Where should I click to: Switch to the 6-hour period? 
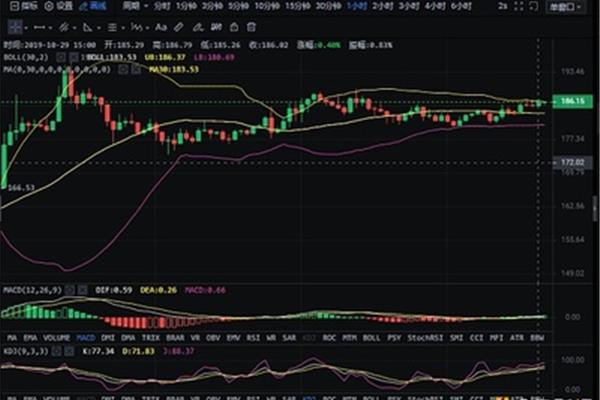[x=461, y=6]
